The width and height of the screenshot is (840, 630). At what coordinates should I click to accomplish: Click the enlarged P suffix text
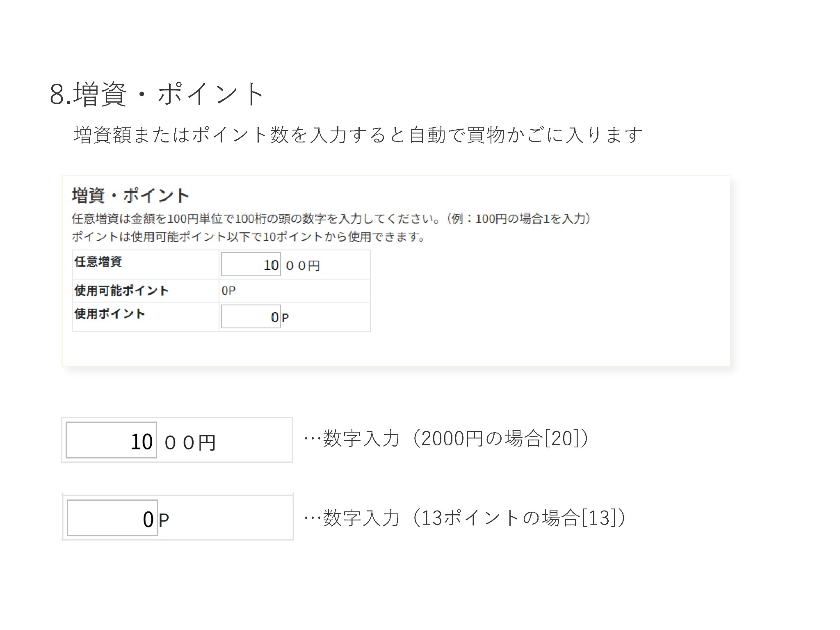164,520
